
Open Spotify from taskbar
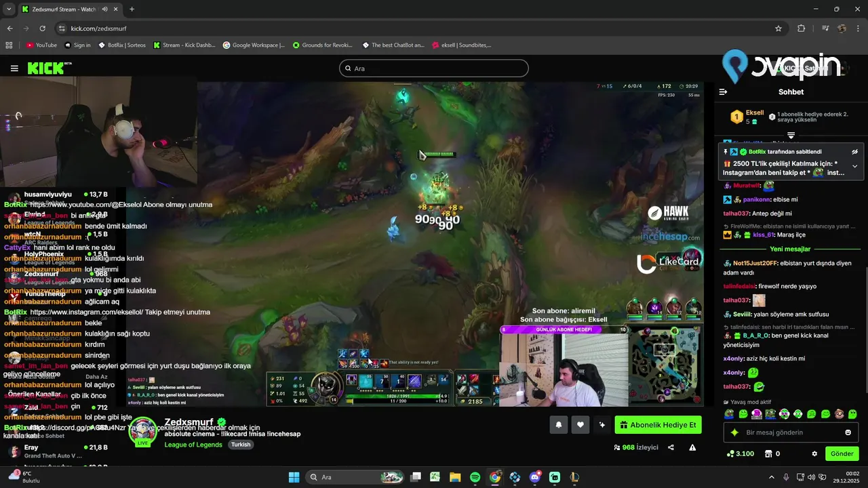(475, 477)
